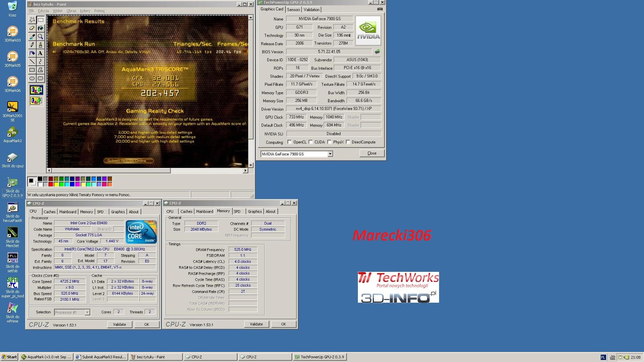Screen dimensions: 644x362
Task: Open the 3DMark06 desktop shortcut
Action: pyautogui.click(x=12, y=84)
